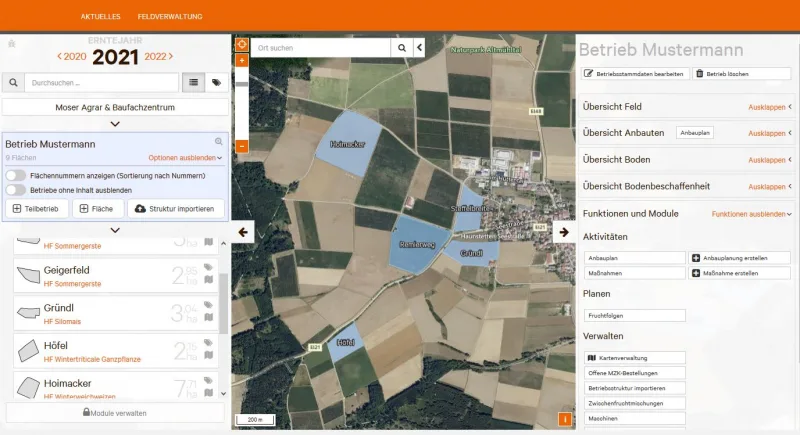800x435 pixels.
Task: Click the Höfel field shape thumbnail
Action: point(28,351)
